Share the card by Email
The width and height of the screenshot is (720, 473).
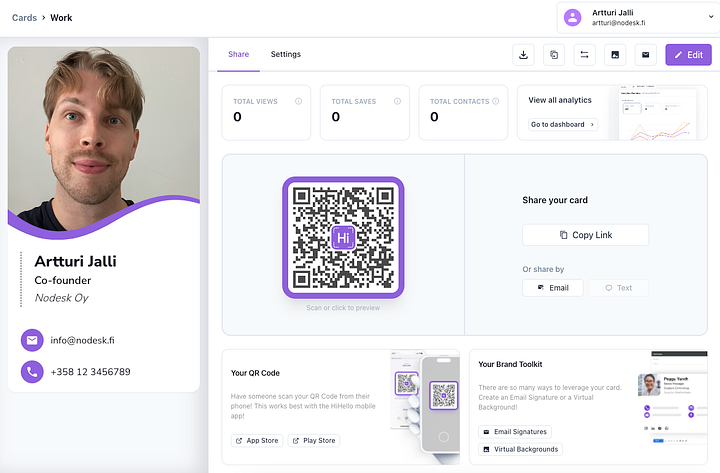(x=553, y=288)
